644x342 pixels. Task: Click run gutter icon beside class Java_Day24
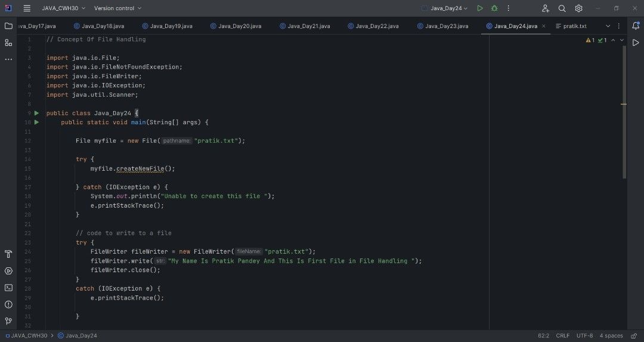click(36, 113)
